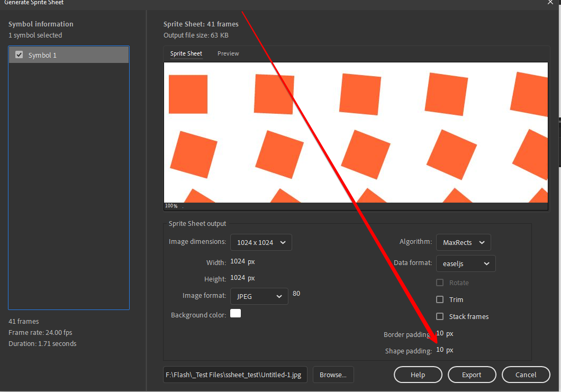Switch to the Preview tab

tap(228, 53)
